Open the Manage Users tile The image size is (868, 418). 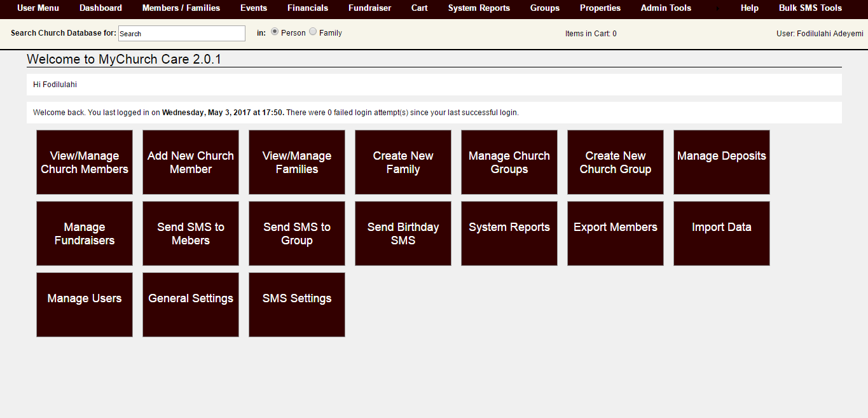coord(85,305)
